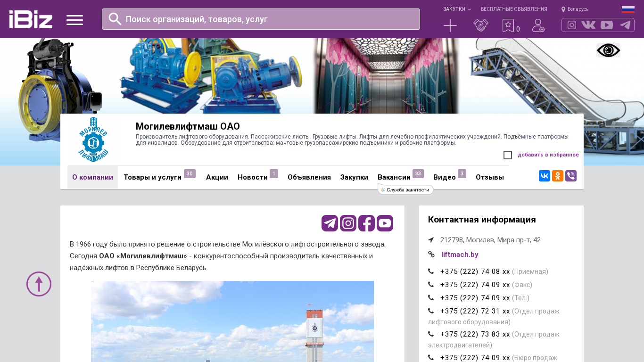Click the Могилевлифтмаш company logo

coord(93,140)
